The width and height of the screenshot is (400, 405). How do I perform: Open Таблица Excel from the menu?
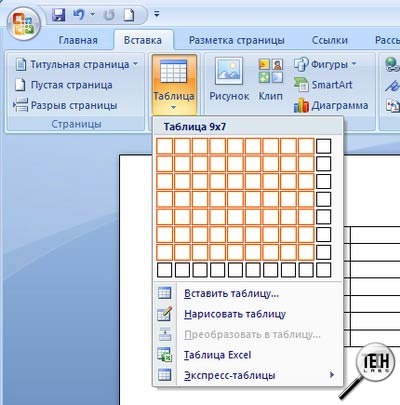[x=248, y=355]
